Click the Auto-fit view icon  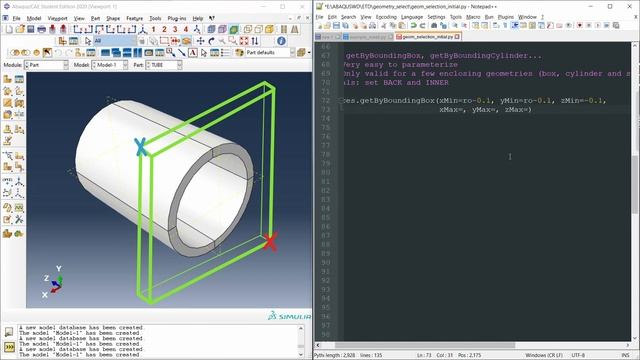tap(244, 41)
